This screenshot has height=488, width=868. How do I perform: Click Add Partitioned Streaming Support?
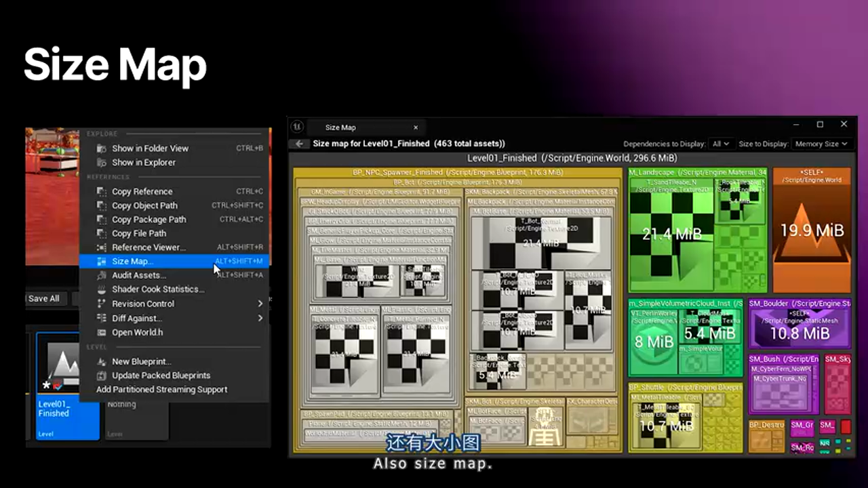pyautogui.click(x=161, y=389)
